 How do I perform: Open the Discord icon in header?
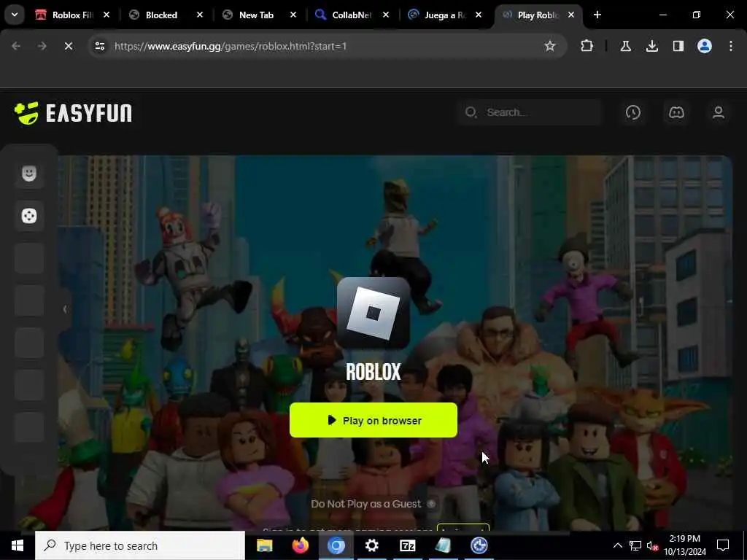pyautogui.click(x=676, y=112)
